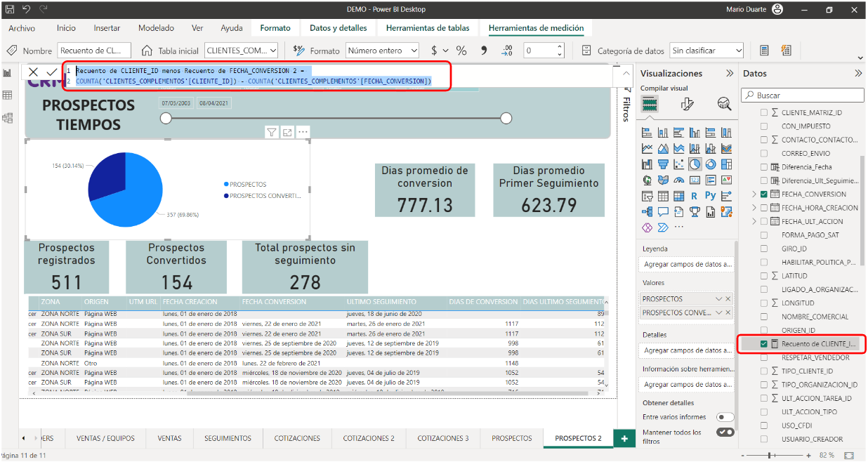Collapse the formula bar with chevron
The width and height of the screenshot is (868, 462).
(x=625, y=72)
